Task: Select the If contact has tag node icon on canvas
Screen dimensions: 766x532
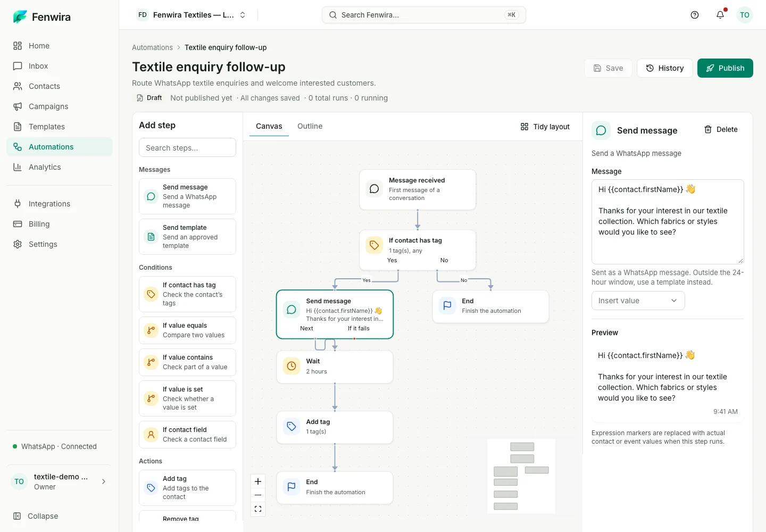Action: click(x=374, y=245)
